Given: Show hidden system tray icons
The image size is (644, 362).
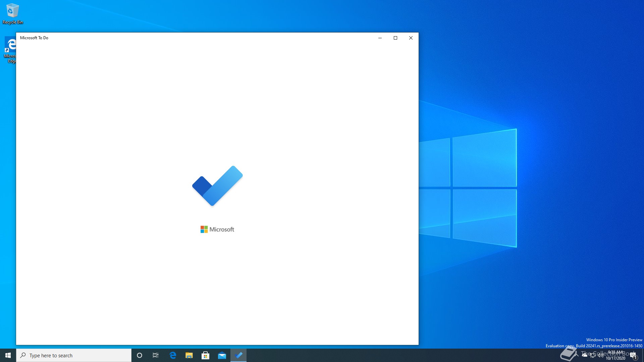Looking at the screenshot, I should point(577,355).
